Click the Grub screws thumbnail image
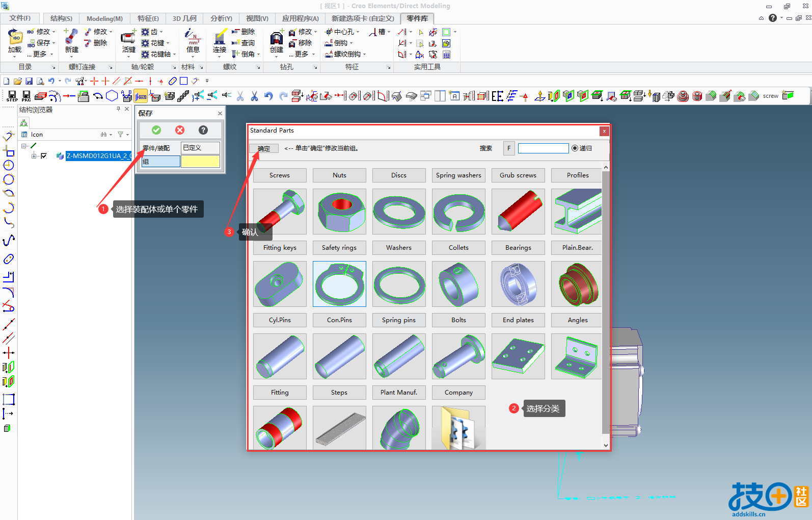This screenshot has height=520, width=812. coord(518,212)
